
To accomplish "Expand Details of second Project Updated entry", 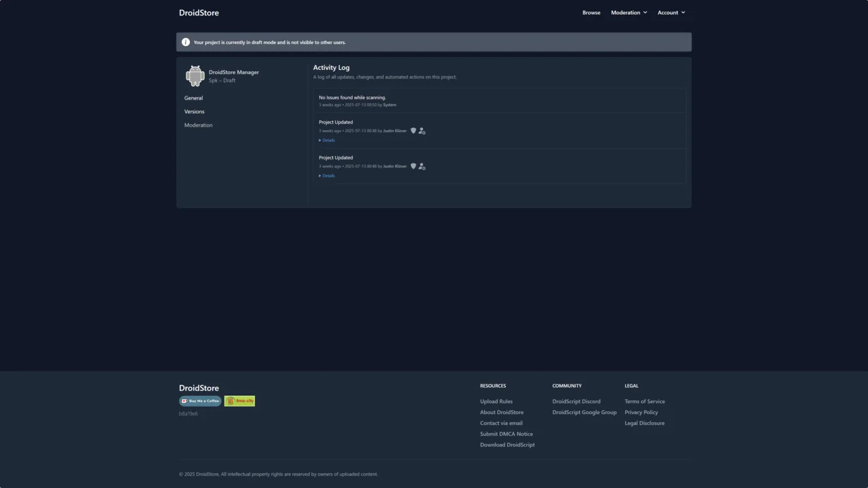I will click(x=327, y=176).
